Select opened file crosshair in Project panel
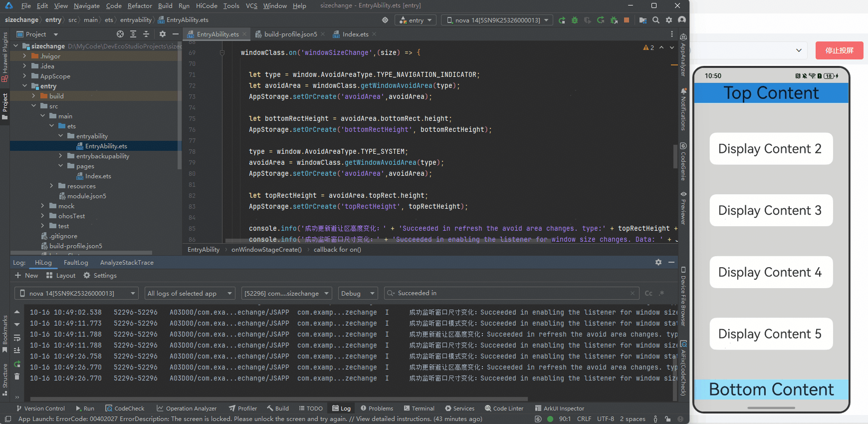 tap(120, 34)
